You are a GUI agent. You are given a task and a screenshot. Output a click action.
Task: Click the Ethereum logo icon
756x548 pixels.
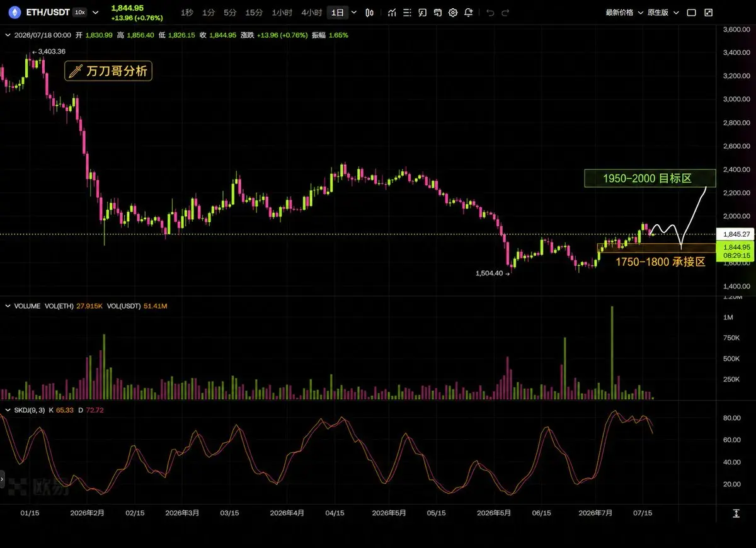14,12
